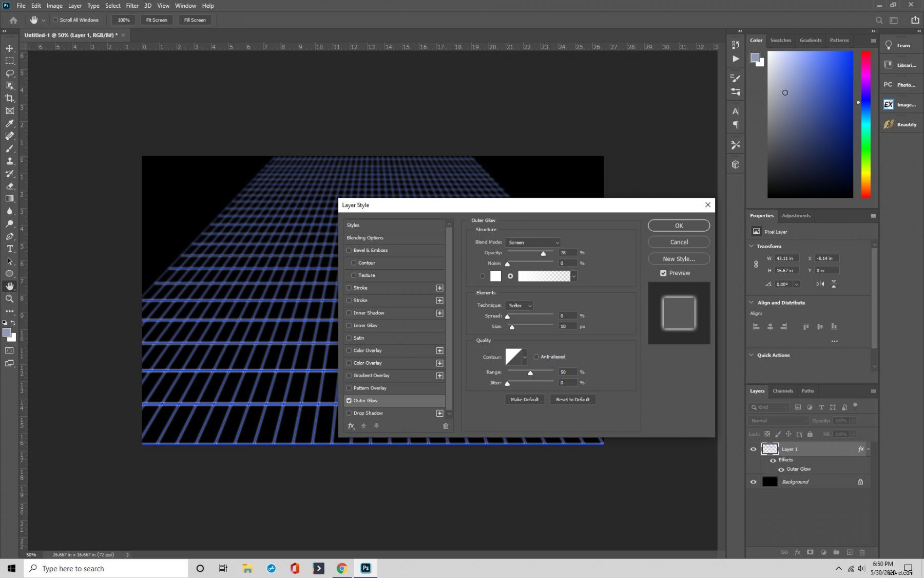Open Chrome from the taskbar

341,568
